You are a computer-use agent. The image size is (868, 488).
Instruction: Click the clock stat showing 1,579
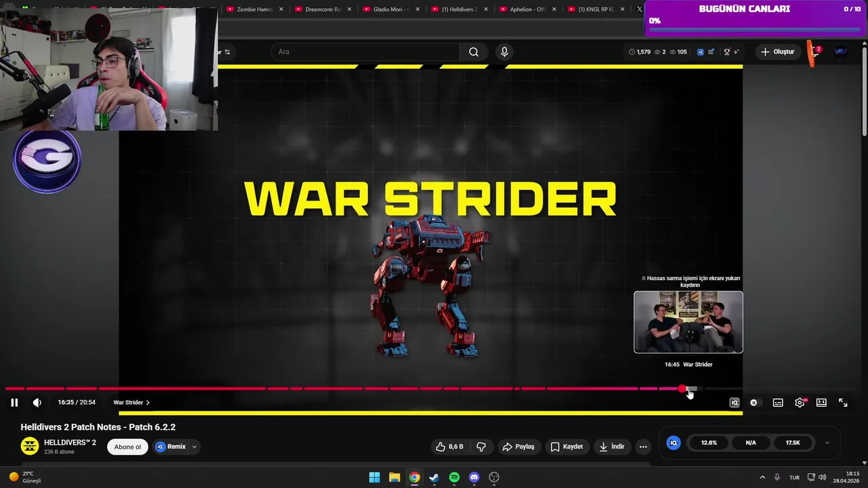coord(639,52)
